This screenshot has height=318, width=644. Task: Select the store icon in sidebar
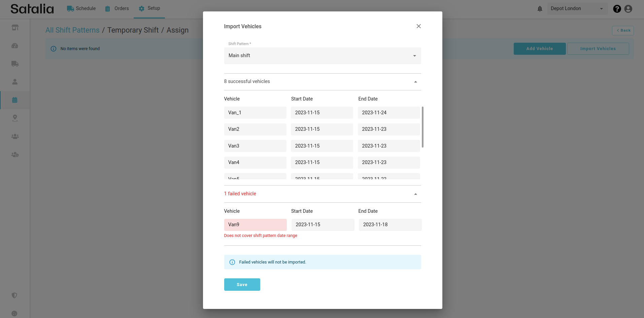pos(15,28)
